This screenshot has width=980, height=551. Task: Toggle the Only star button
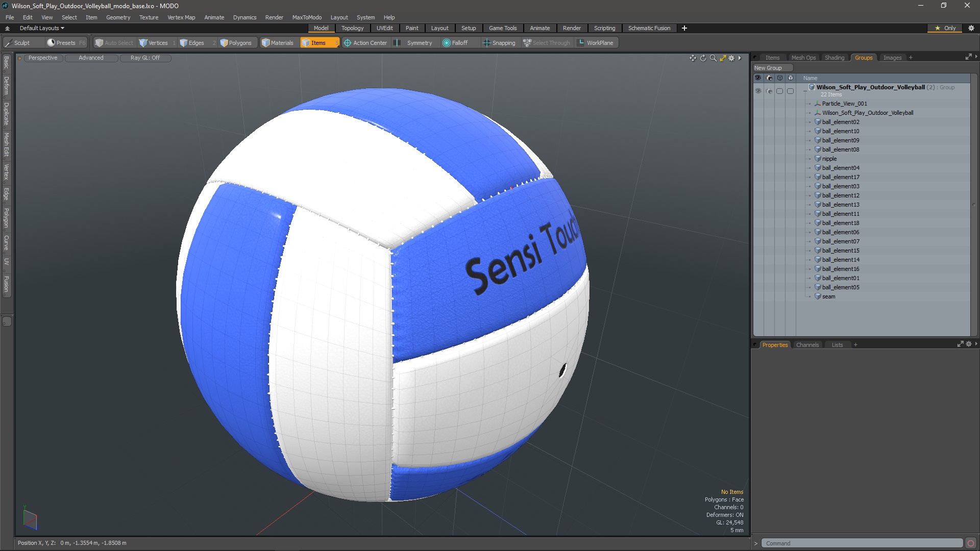945,28
